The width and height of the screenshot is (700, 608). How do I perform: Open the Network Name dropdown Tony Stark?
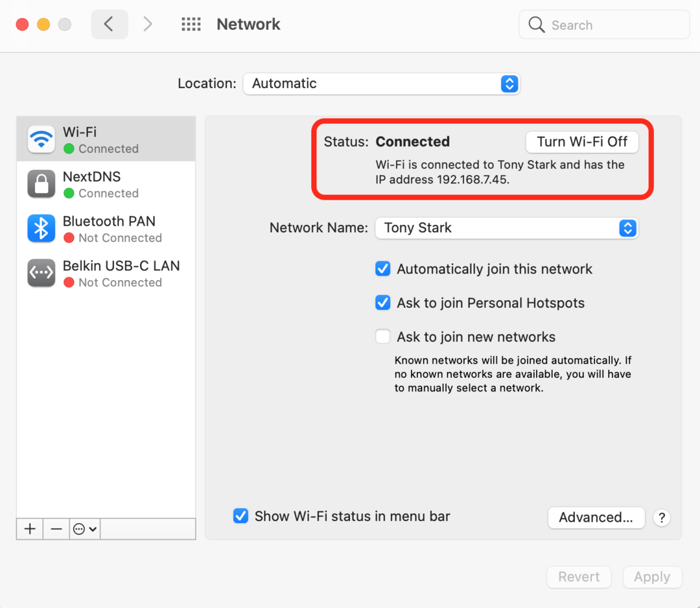(507, 228)
